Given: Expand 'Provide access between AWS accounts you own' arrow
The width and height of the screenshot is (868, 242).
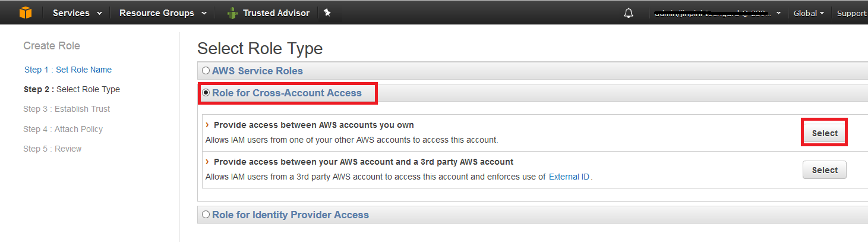Looking at the screenshot, I should pyautogui.click(x=207, y=125).
